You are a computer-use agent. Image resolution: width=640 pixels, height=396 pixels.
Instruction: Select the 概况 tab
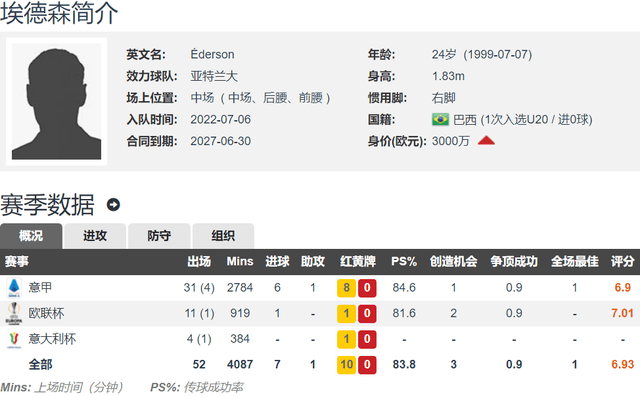point(31,236)
